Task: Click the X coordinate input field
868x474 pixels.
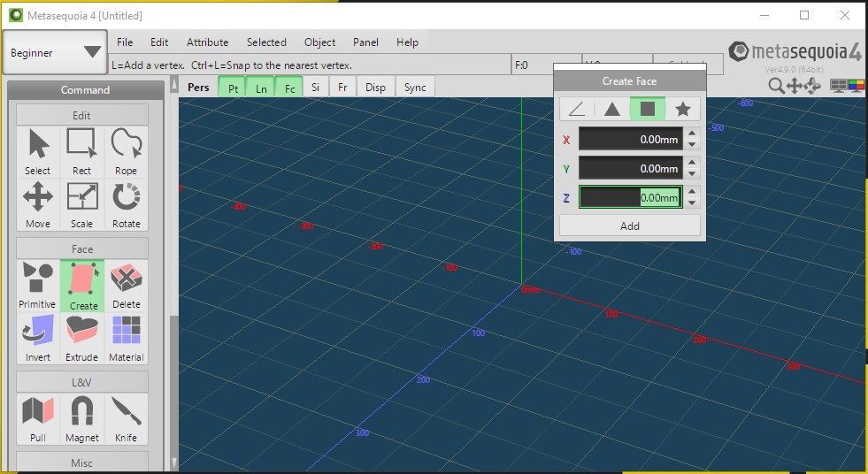Action: click(631, 140)
